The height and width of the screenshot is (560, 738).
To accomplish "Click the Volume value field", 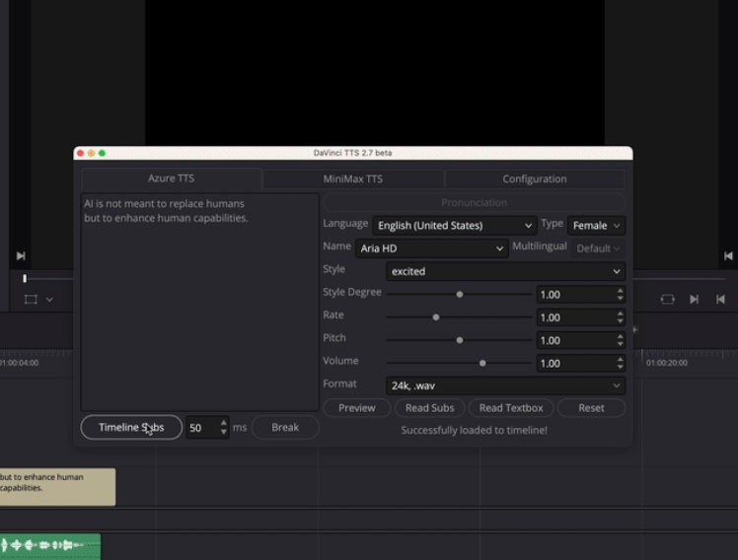I will click(576, 364).
